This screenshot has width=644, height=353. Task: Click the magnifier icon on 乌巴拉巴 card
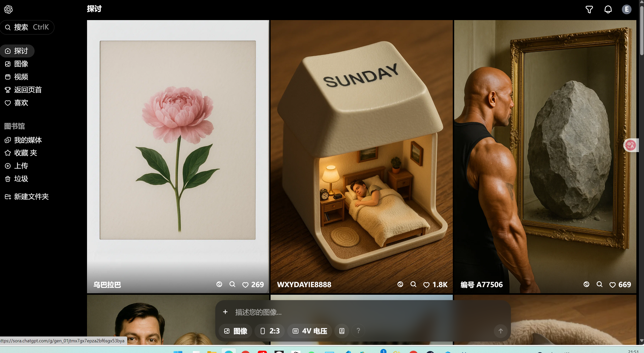pos(232,284)
